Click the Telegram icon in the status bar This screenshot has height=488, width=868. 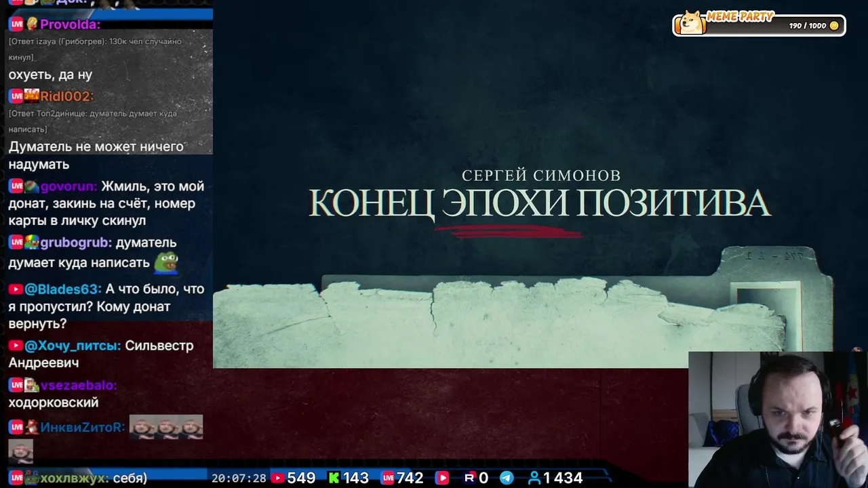pyautogui.click(x=507, y=478)
